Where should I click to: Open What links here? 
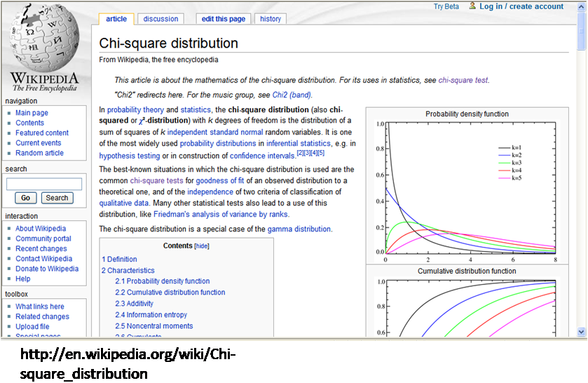pyautogui.click(x=40, y=307)
